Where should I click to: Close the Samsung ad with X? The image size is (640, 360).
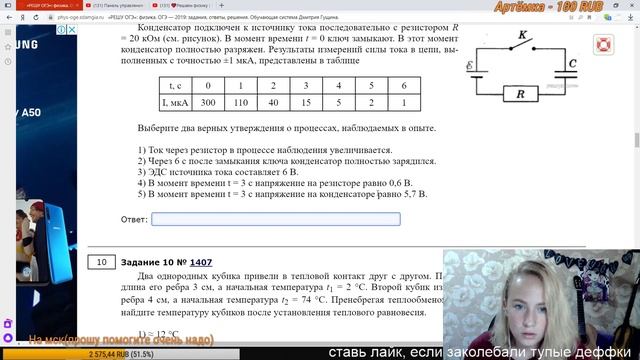coord(71,29)
